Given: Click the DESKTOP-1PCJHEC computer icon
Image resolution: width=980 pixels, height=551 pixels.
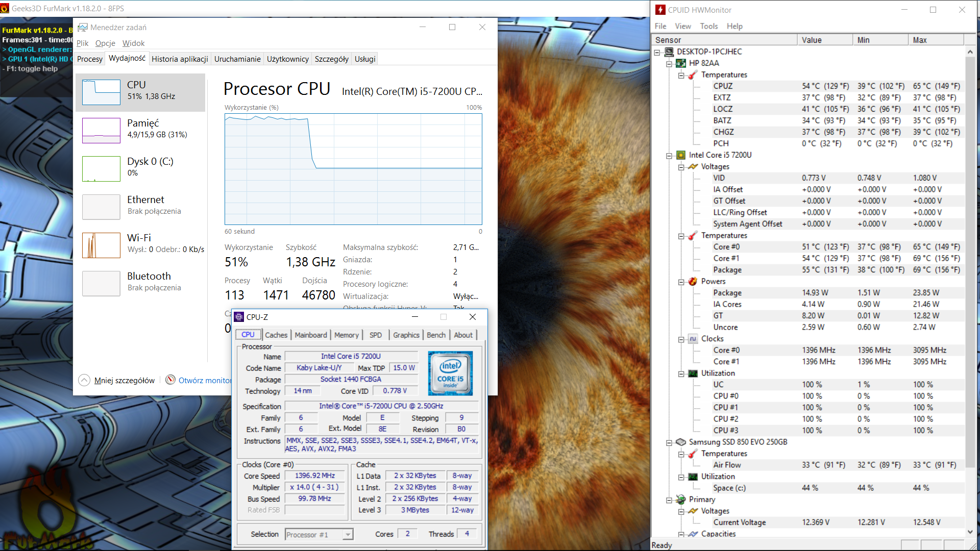Looking at the screenshot, I should pyautogui.click(x=669, y=52).
